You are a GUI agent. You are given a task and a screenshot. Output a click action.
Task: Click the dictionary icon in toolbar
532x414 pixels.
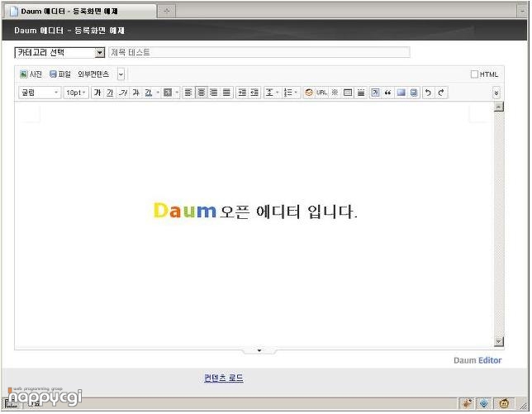(414, 93)
